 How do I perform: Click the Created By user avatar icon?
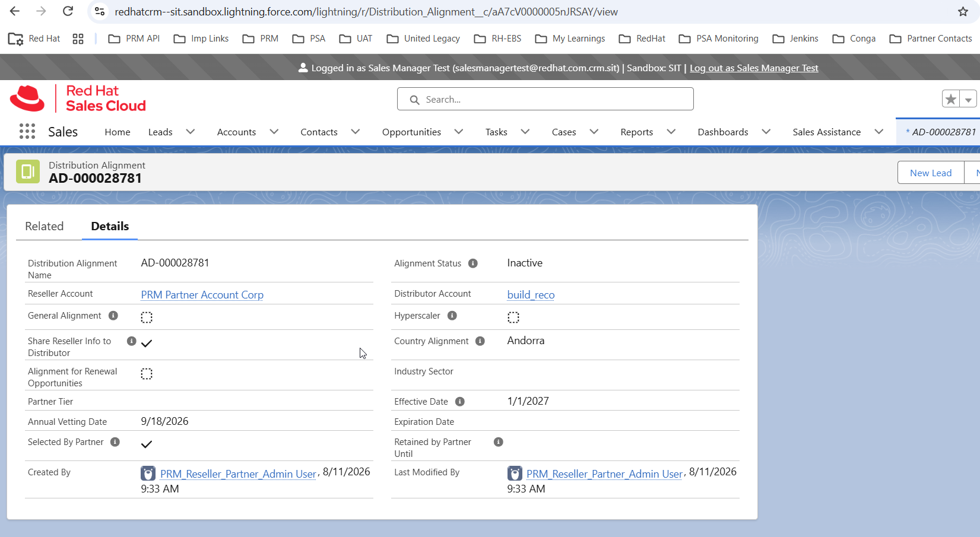click(x=148, y=474)
